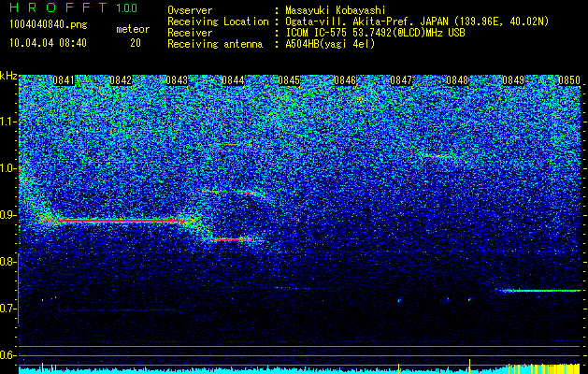This screenshot has height=374, width=588.
Task: Click the date stamp 10.04.04 08:40
Action: [48, 43]
